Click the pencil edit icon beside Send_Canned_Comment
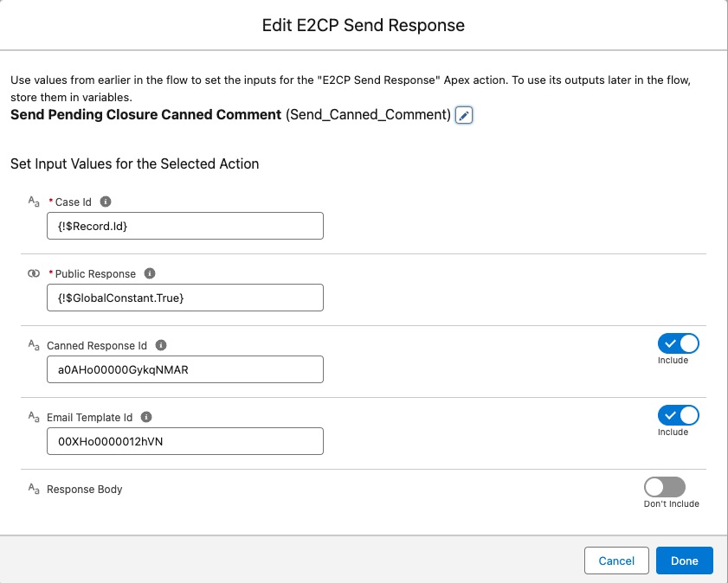The image size is (728, 583). (x=464, y=115)
